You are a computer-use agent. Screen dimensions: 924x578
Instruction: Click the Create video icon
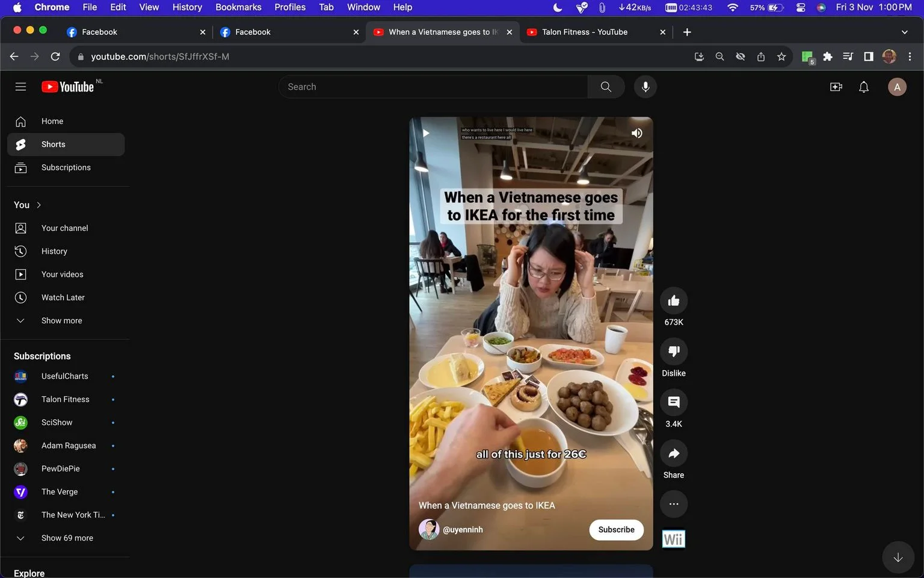[x=836, y=87]
